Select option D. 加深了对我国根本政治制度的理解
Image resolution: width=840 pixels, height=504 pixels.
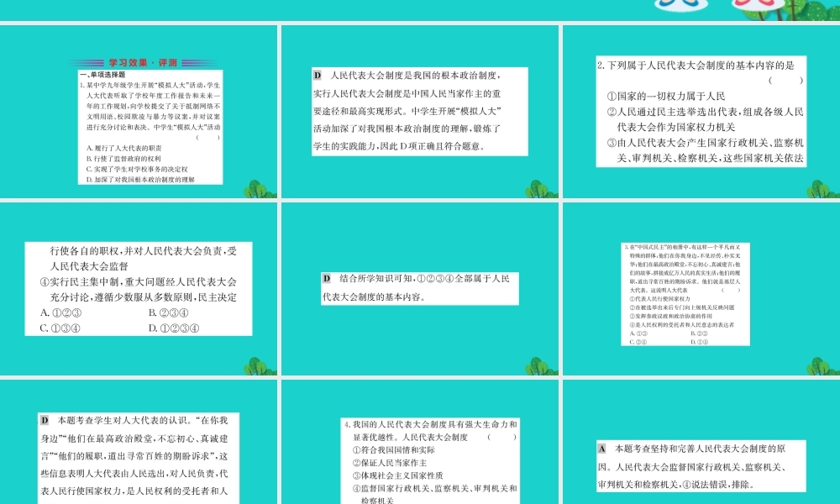coord(140,180)
